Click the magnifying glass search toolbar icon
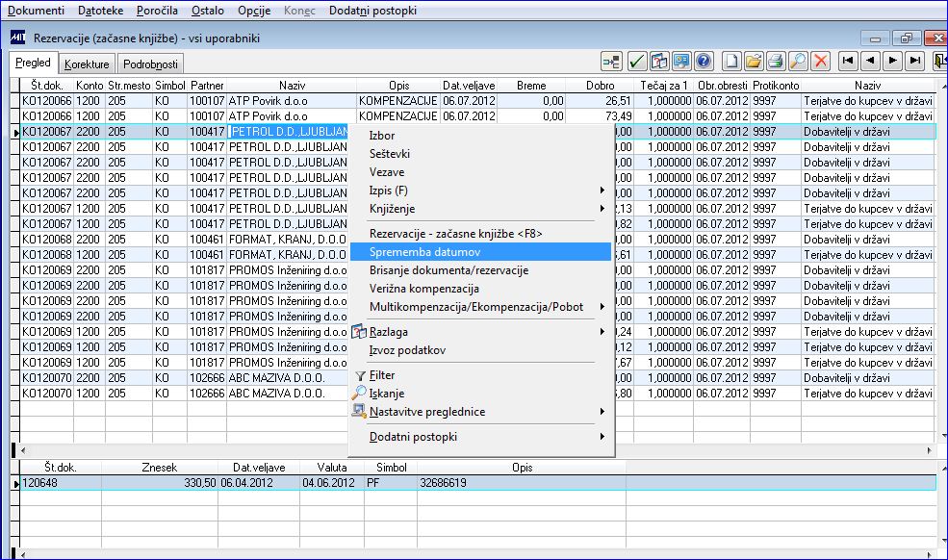Screen dimensions: 948x560 [x=798, y=61]
